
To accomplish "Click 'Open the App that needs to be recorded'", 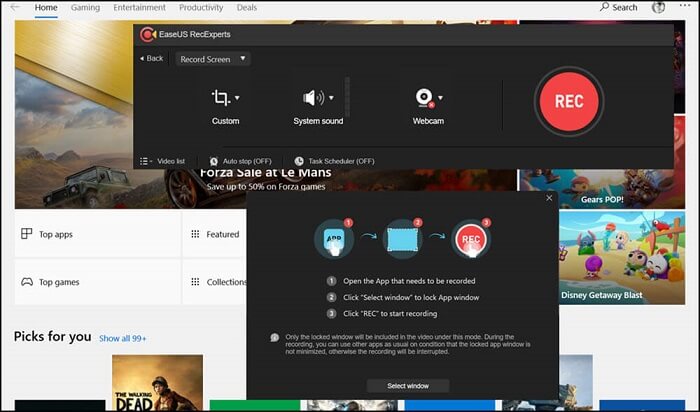I will tap(409, 281).
